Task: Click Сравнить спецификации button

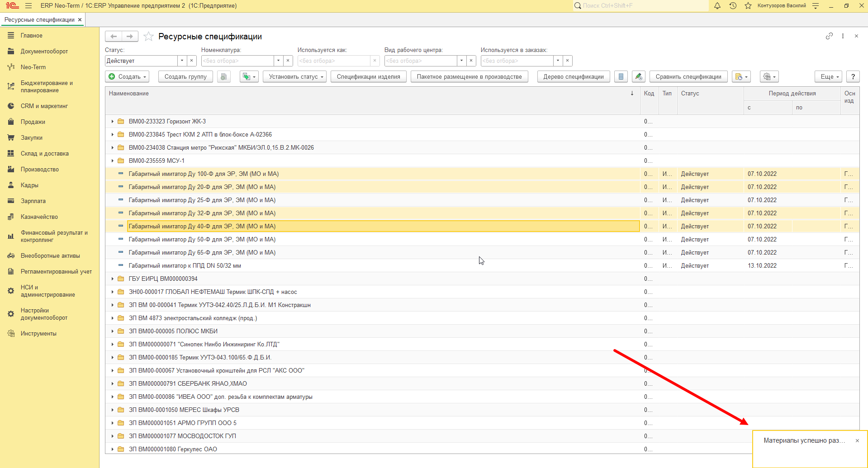Action: point(688,77)
